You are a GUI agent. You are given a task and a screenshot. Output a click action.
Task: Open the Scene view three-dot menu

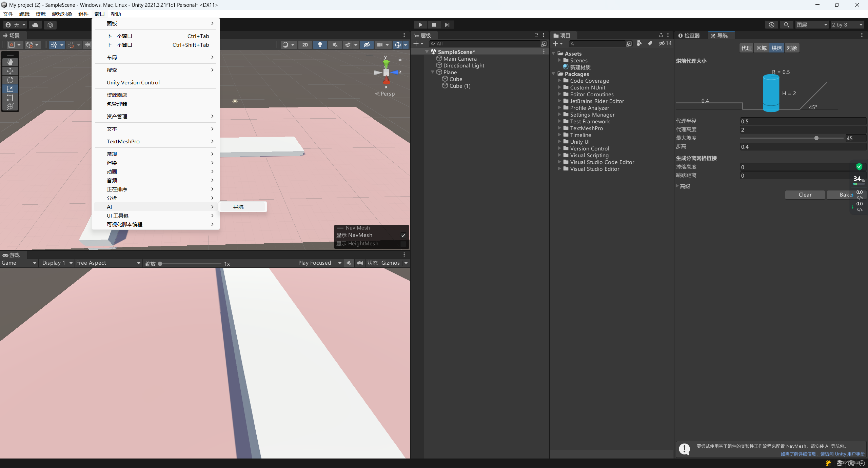click(404, 35)
